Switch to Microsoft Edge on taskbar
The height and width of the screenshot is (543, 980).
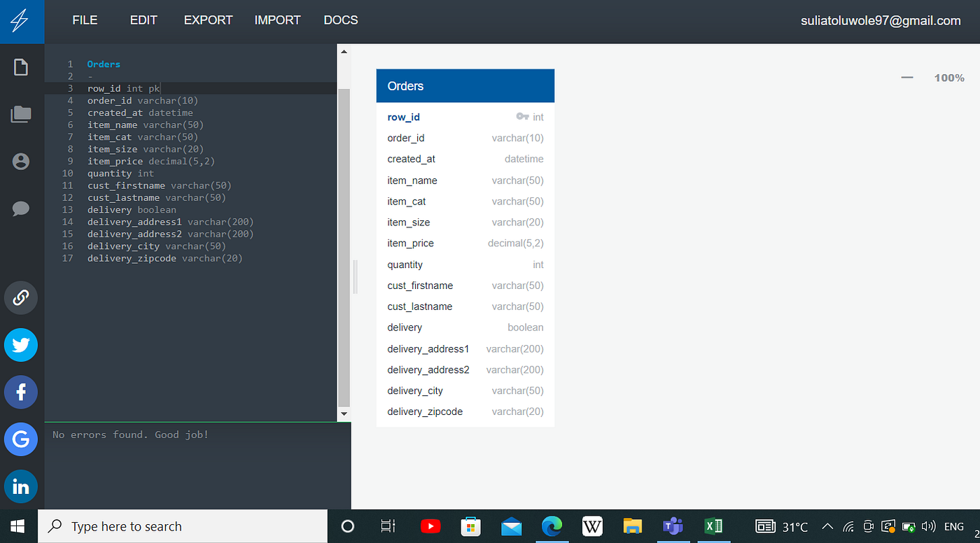coord(552,526)
